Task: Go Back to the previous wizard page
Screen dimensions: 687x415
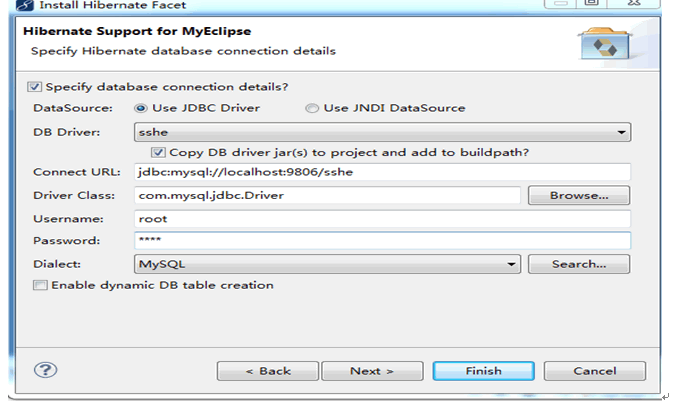Action: 268,371
